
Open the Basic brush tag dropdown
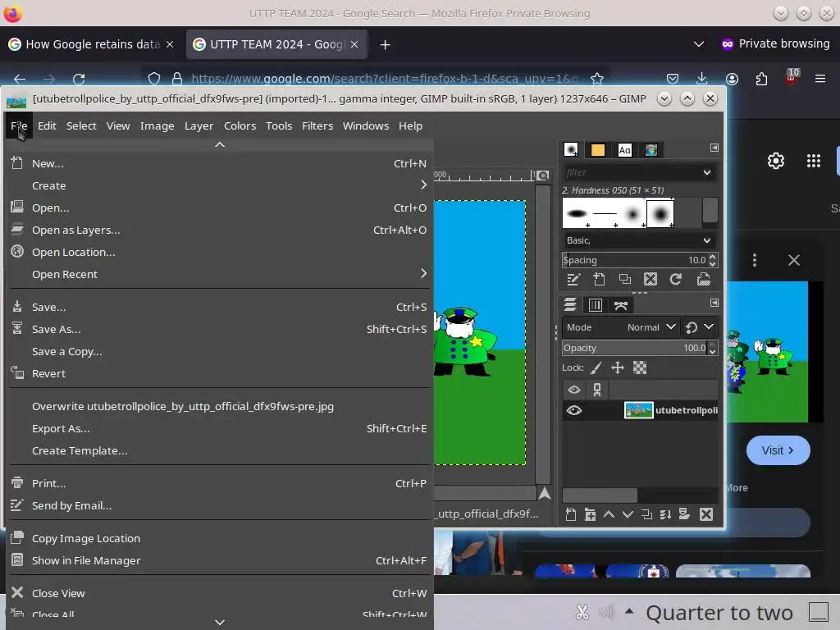pos(707,240)
